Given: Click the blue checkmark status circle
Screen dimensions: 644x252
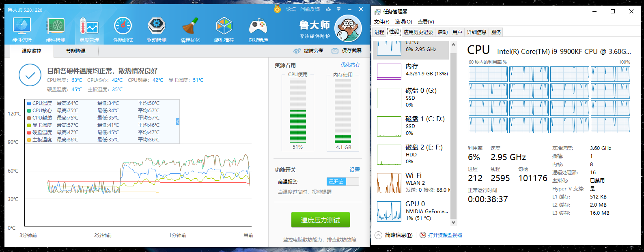Looking at the screenshot, I should point(30,75).
